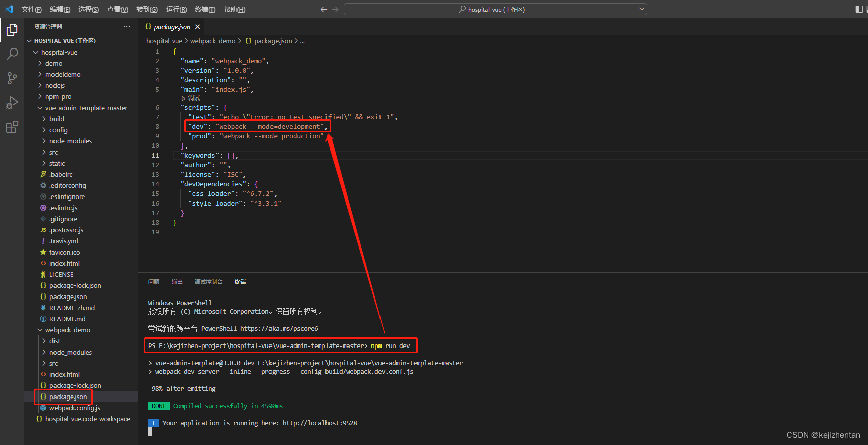Click the webpack_demo breadcrumb
This screenshot has width=868, height=445.
(212, 41)
